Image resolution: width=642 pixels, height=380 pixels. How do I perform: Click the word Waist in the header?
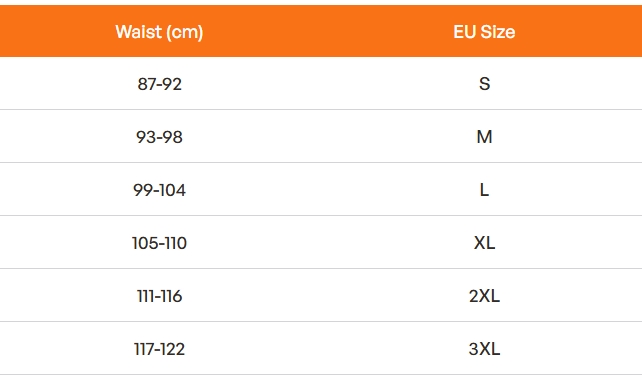(139, 32)
